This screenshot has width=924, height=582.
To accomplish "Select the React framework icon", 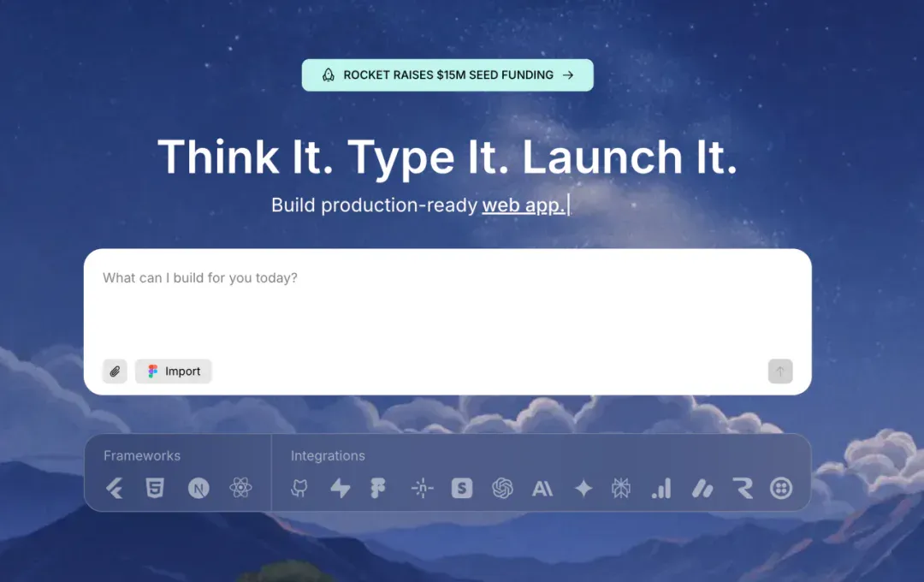I will coord(240,488).
